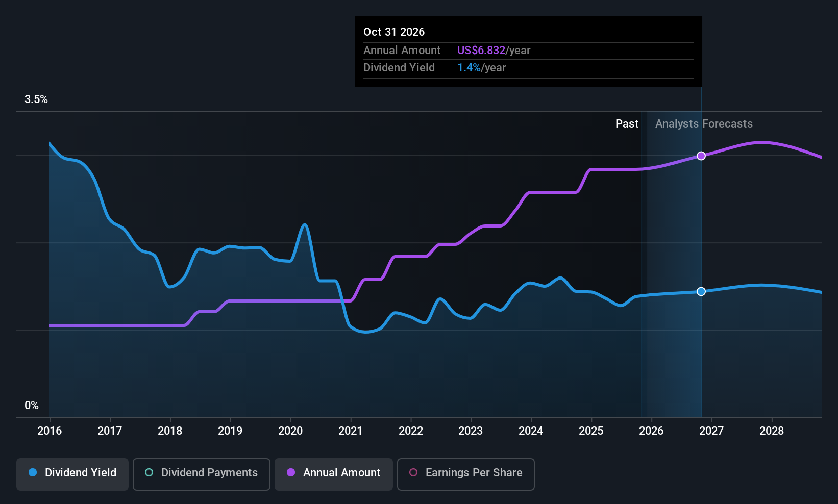Click the 2020 x-axis year label
The height and width of the screenshot is (504, 838).
click(x=290, y=431)
